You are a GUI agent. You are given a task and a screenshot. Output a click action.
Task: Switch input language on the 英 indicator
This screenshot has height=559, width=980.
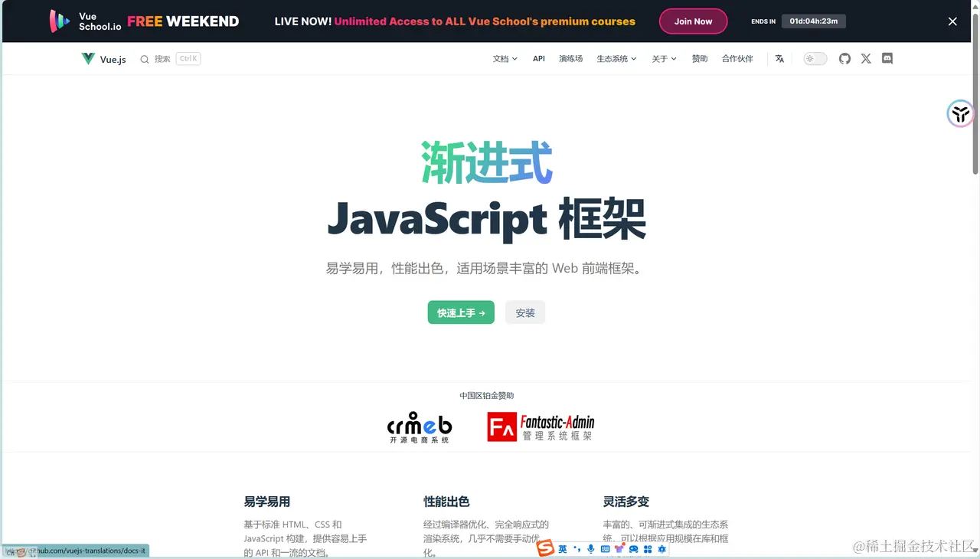point(562,549)
